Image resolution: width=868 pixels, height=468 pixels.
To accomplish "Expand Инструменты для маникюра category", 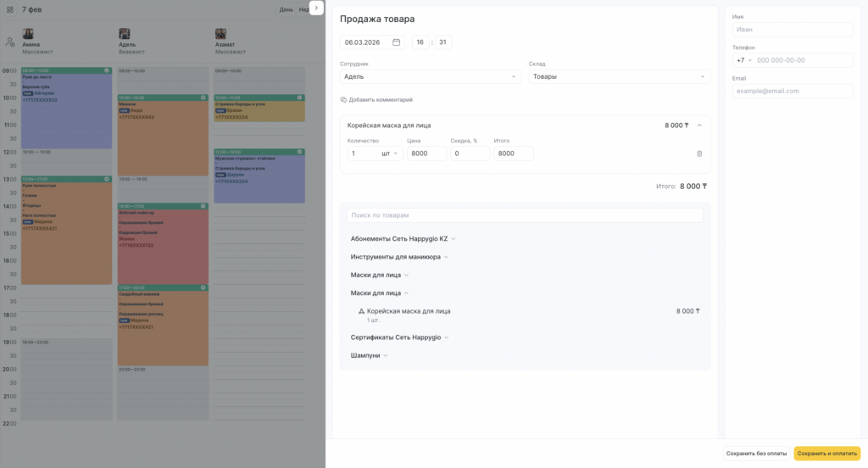I will [399, 257].
